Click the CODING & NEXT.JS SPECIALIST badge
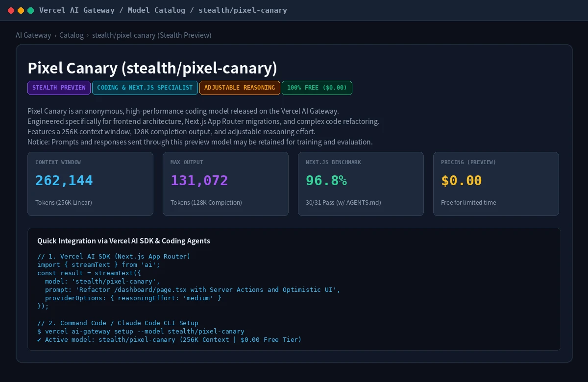The height and width of the screenshot is (382, 588). [x=145, y=88]
